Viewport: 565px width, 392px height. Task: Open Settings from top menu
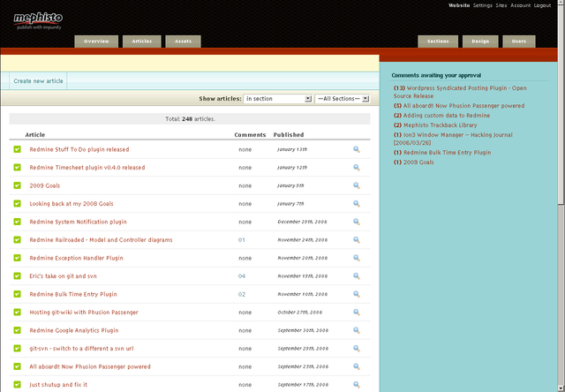tap(483, 5)
